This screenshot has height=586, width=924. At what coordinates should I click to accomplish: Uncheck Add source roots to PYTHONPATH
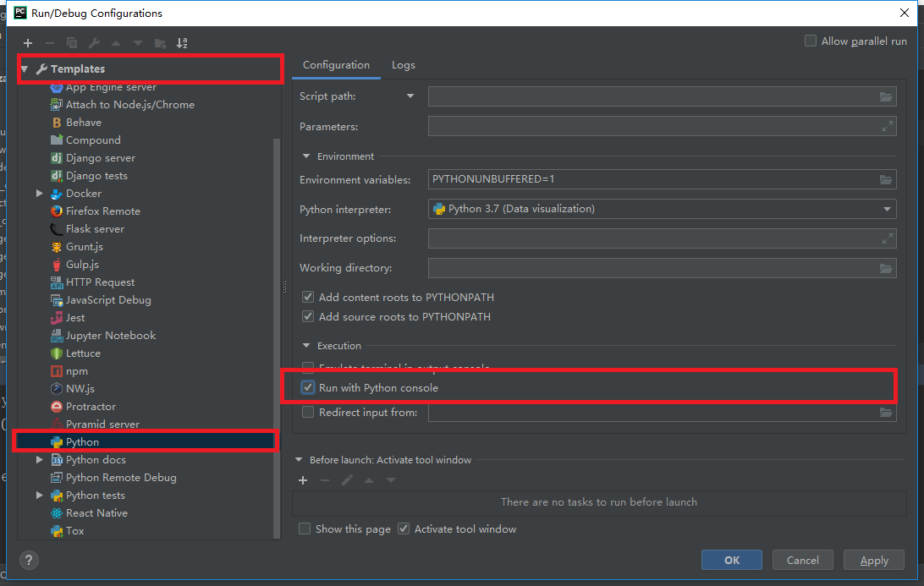click(308, 316)
